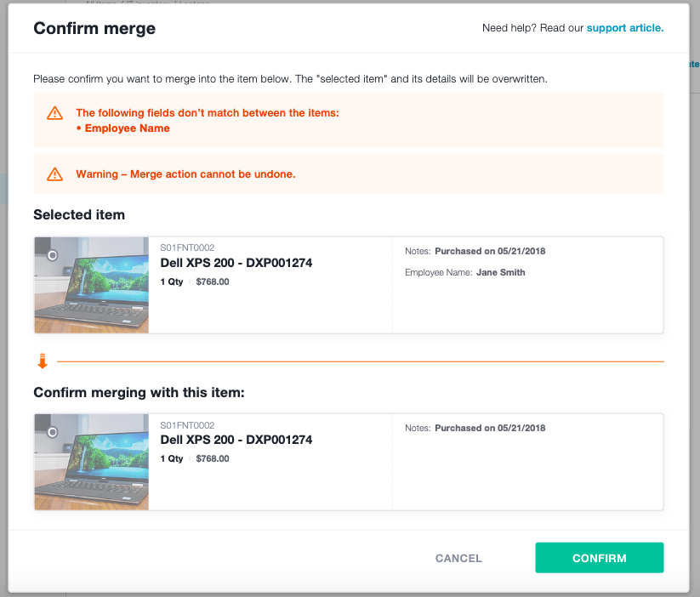Click the CONFIRM button
Viewport: 700px width, 597px height.
coord(599,558)
